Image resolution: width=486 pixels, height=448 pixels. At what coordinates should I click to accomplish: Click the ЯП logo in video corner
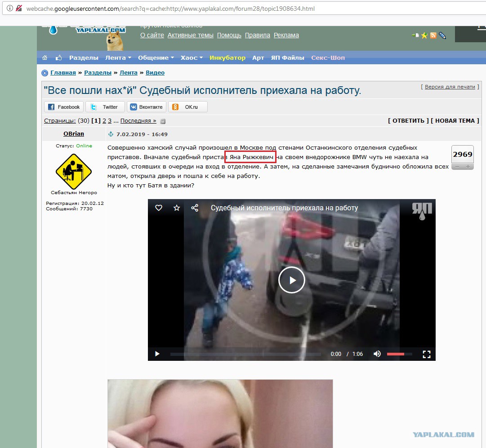[x=422, y=211]
